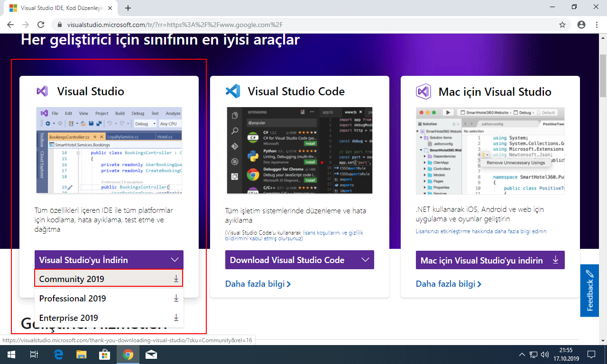Image resolution: width=607 pixels, height=364 pixels.
Task: Collapse the Visual Studio'yu İndirin dropdown
Action: pos(109,260)
